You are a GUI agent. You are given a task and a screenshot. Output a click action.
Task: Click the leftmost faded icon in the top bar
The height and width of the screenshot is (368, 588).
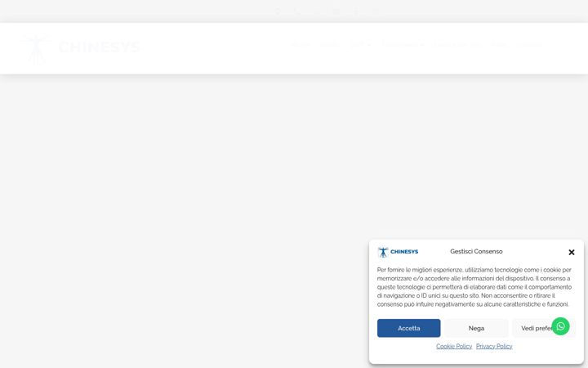click(x=277, y=11)
